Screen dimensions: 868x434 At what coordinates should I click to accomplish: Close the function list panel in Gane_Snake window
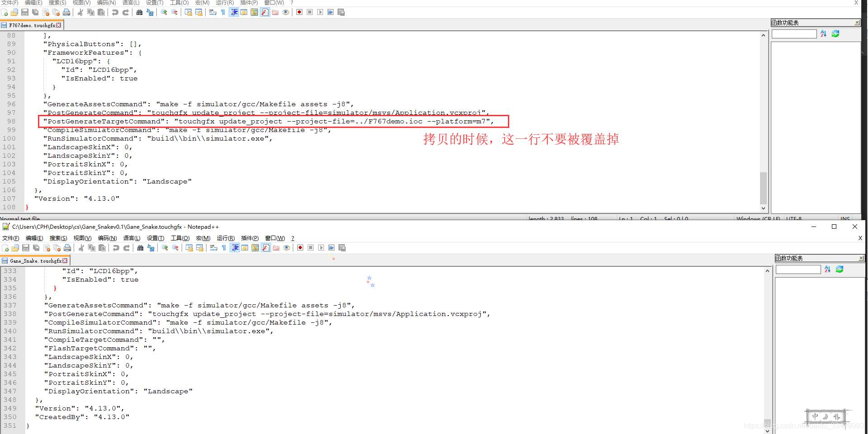(861, 258)
